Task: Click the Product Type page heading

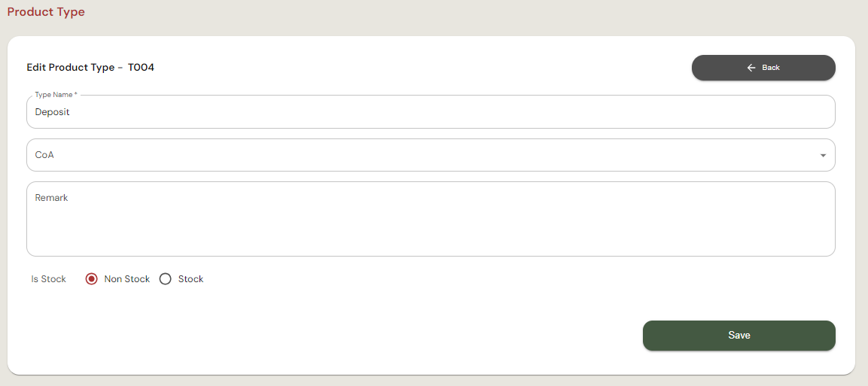Action: [46, 12]
